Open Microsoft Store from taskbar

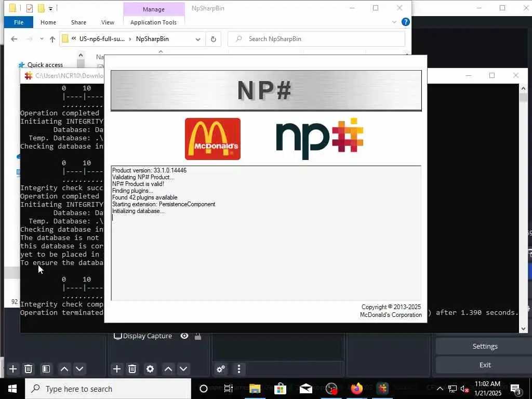click(280, 389)
